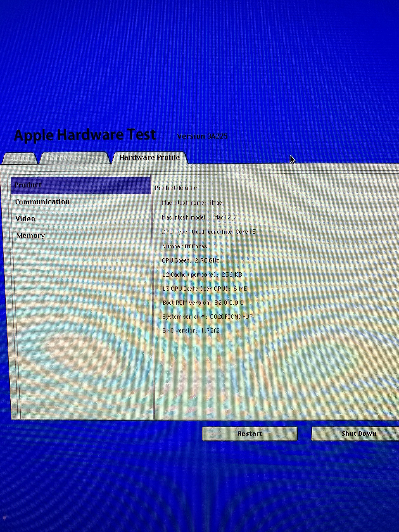Choose the Communication category
Screen dimensions: 399x532
pyautogui.click(x=42, y=202)
